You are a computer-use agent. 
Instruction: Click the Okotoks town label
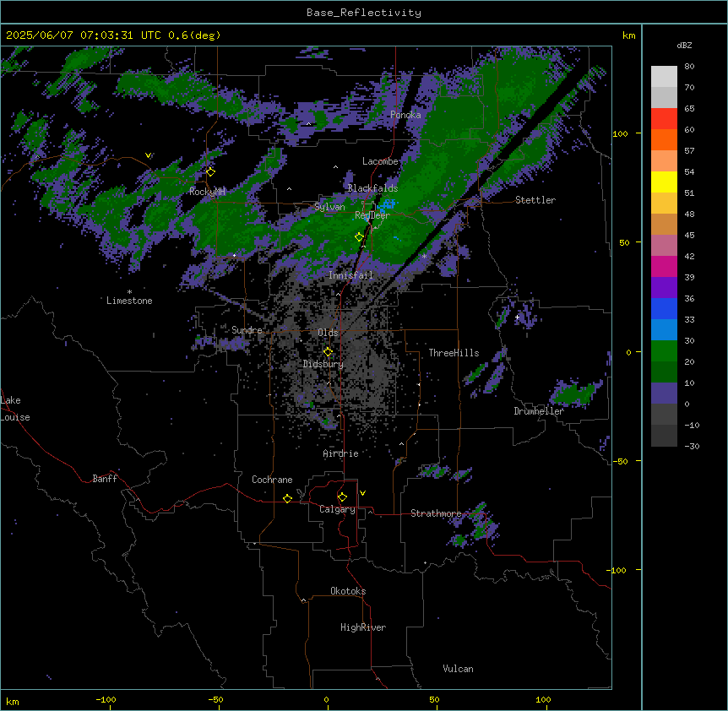[348, 591]
